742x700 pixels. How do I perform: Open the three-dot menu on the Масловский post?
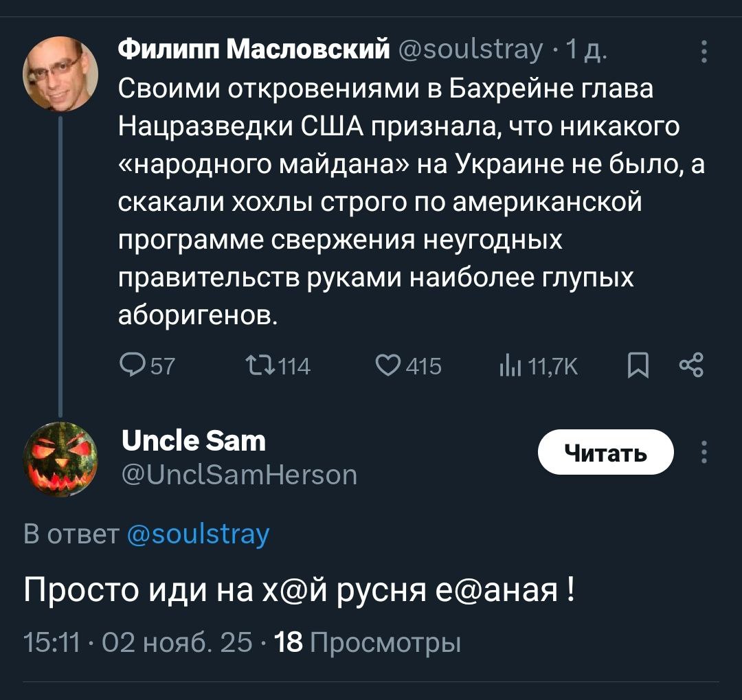[x=704, y=52]
